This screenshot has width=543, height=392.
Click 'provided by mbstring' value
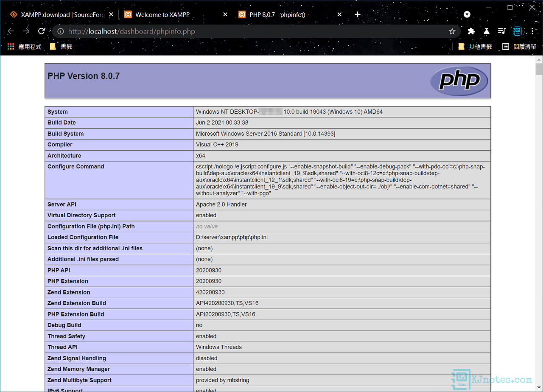(222, 380)
